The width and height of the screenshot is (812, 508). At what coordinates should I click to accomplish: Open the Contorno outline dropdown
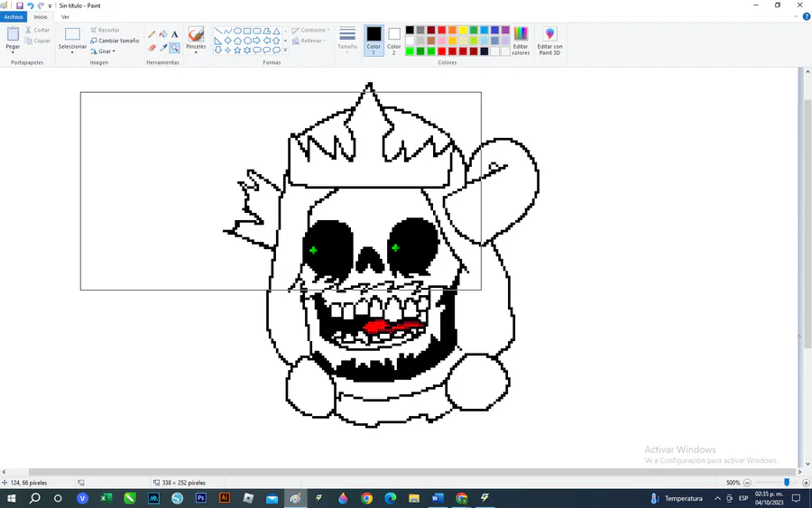pos(310,30)
